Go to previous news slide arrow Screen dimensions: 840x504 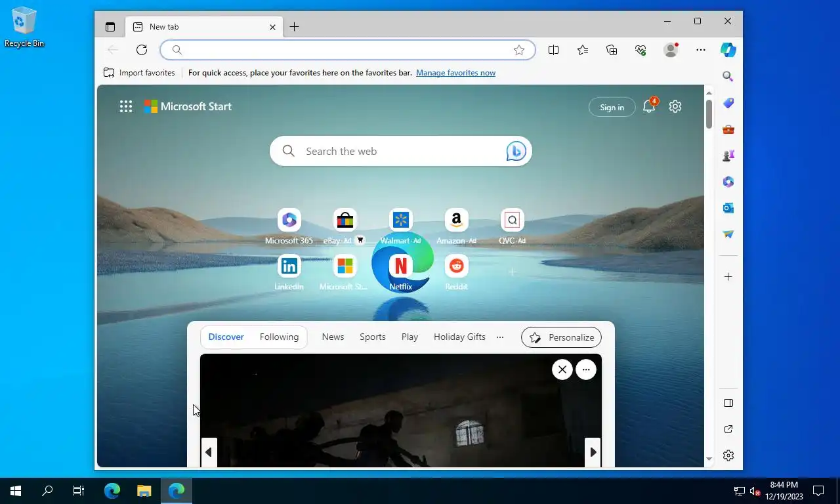coord(209,452)
